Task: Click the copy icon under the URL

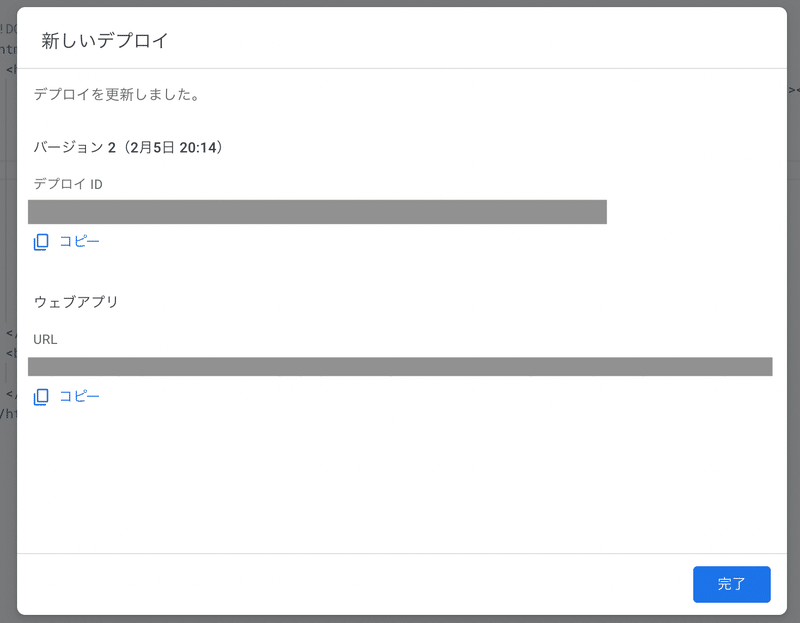Action: coord(41,397)
